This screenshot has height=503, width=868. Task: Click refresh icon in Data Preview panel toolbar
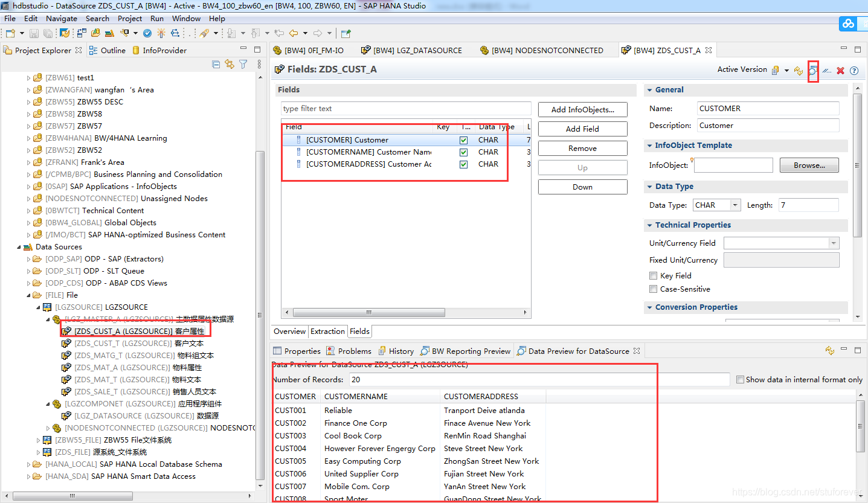point(830,350)
